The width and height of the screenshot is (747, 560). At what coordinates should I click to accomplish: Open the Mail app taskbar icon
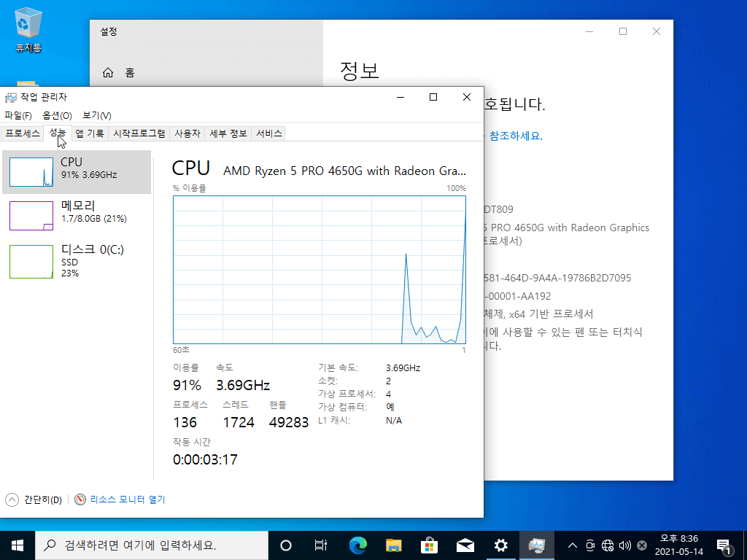(465, 545)
